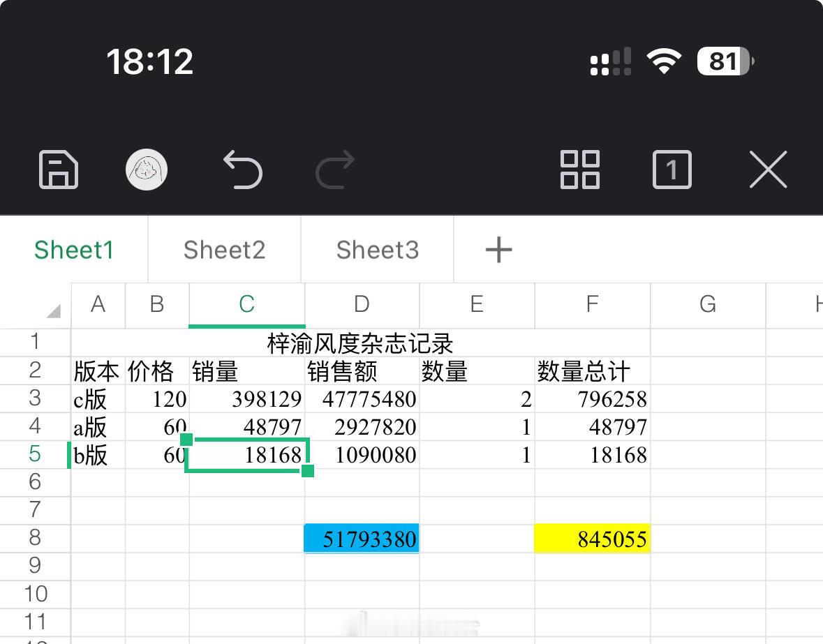
Task: Select row 2 header
Action: 35,370
